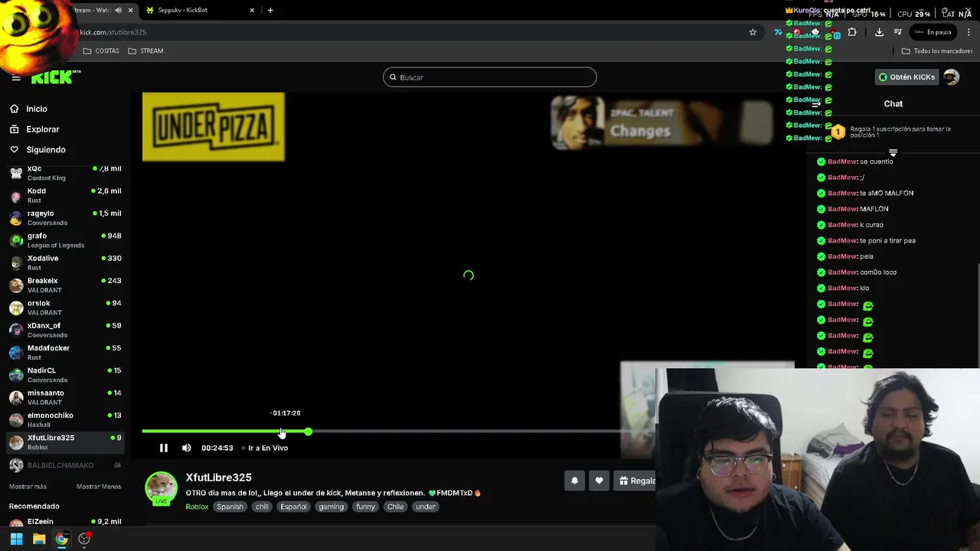Go to Inicio in sidebar
980x551 pixels.
[x=37, y=109]
